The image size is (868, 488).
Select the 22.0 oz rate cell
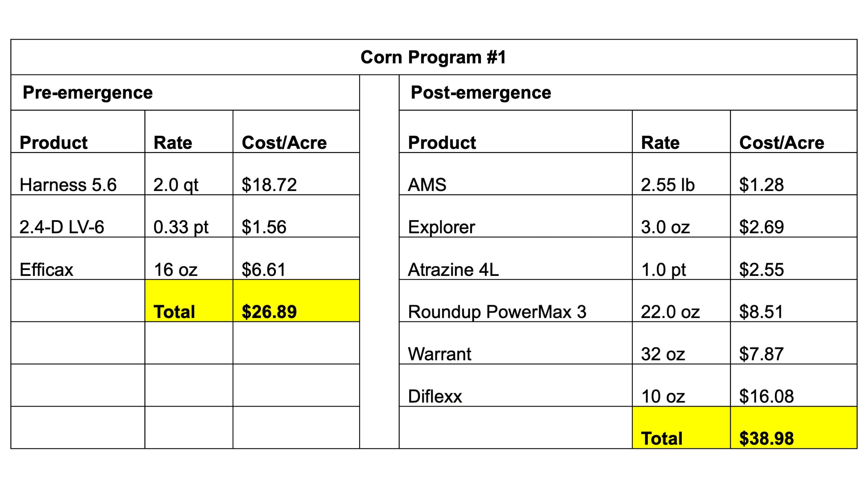click(682, 301)
